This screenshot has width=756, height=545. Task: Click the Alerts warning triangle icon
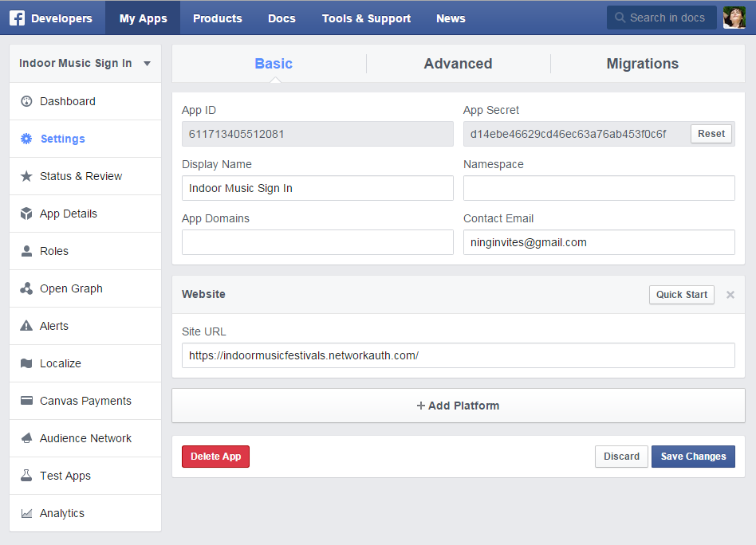coord(26,326)
